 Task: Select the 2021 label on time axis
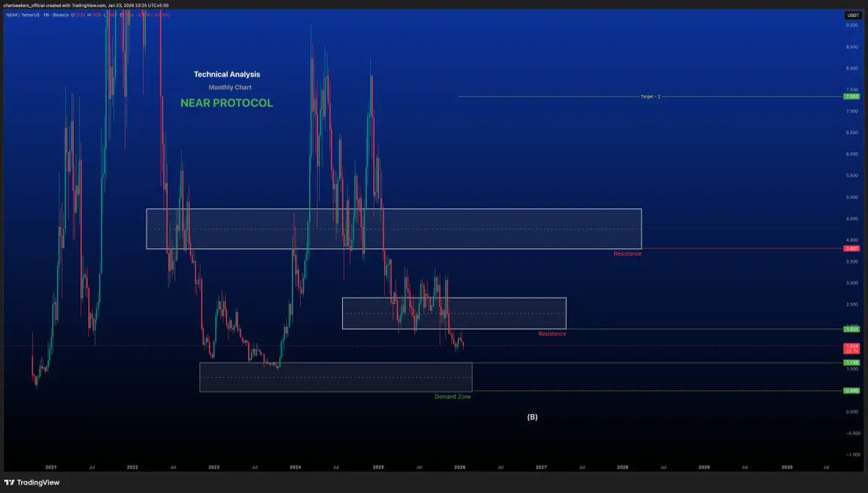pos(51,468)
